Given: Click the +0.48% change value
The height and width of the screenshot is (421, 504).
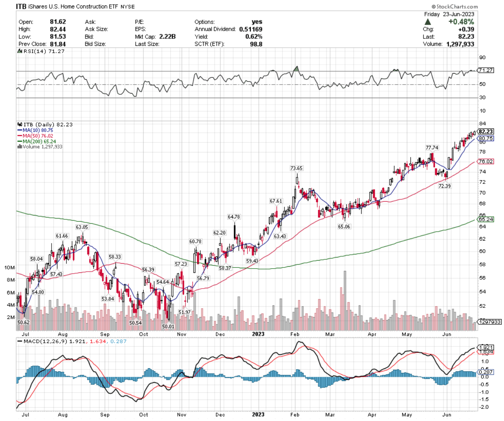Looking at the screenshot, I should click(461, 22).
